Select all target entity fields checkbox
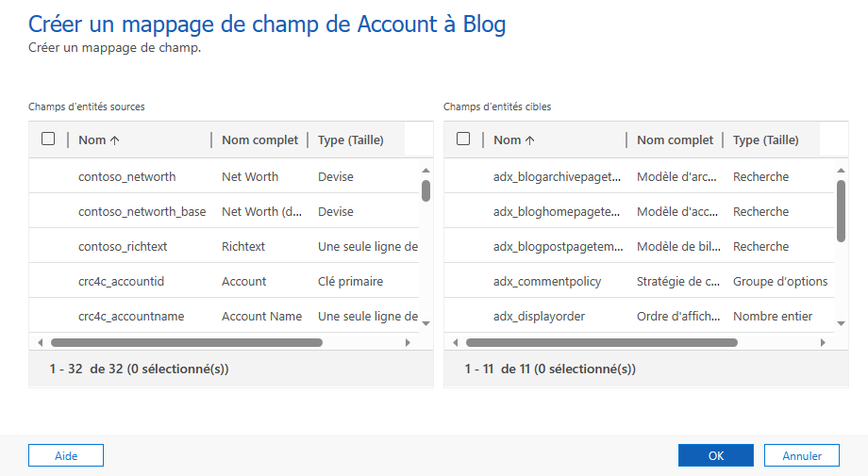This screenshot has height=476, width=868. [463, 140]
